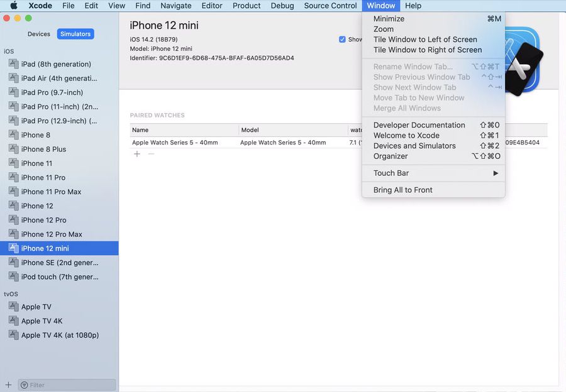
Task: Open the Product menu
Action: tap(247, 6)
